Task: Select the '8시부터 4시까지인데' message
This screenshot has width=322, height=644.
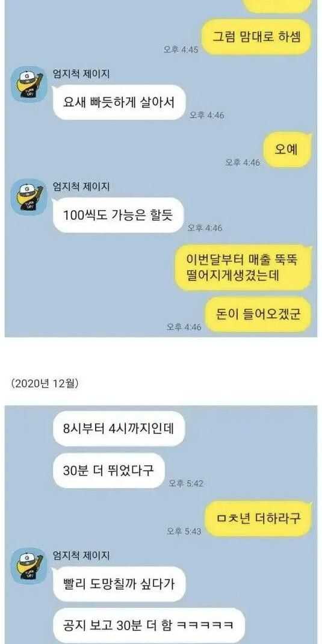Action: 119,429
